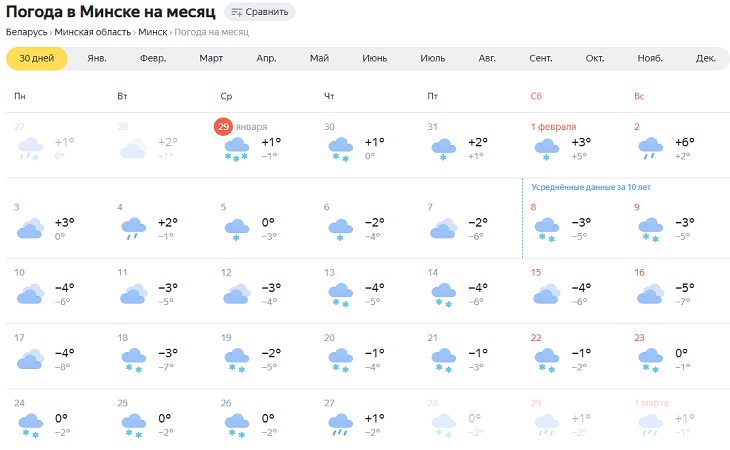Click the compare icon next to Сравнить
730x450 pixels.
[x=235, y=12]
